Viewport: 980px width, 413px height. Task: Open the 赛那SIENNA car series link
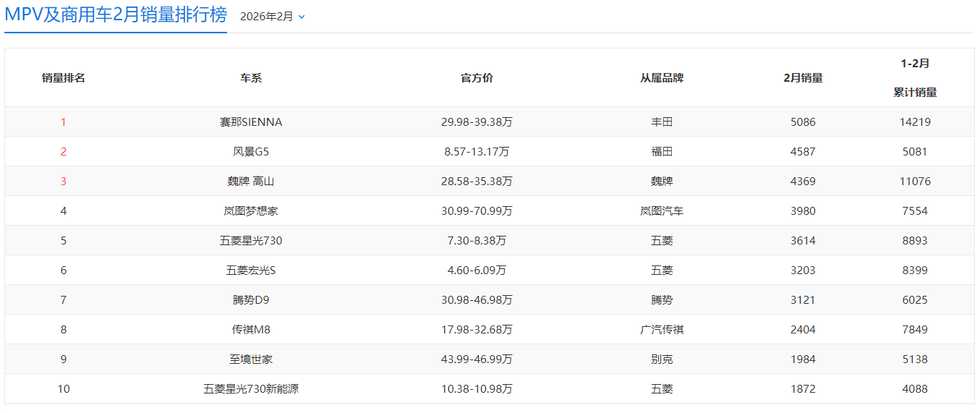point(251,122)
